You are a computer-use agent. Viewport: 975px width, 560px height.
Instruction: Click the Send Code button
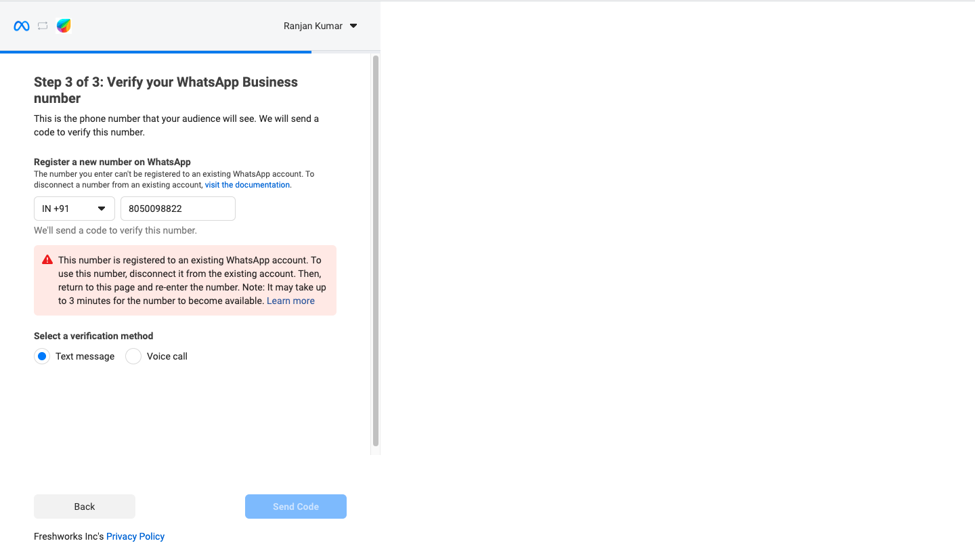click(296, 507)
